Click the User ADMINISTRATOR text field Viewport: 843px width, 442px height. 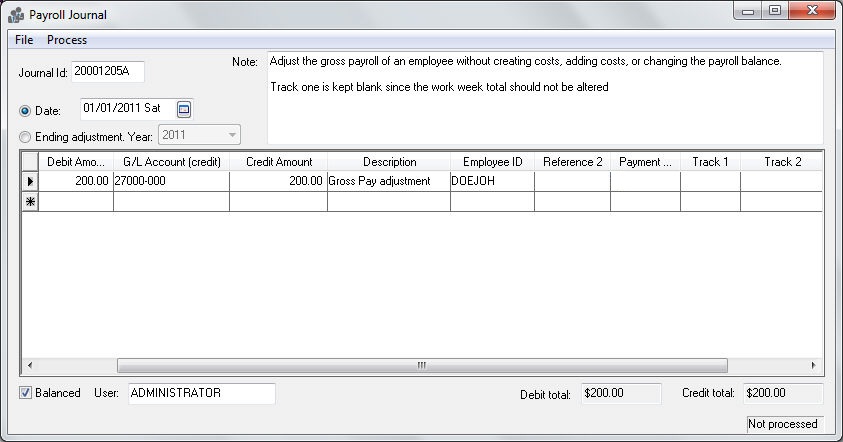(201, 393)
